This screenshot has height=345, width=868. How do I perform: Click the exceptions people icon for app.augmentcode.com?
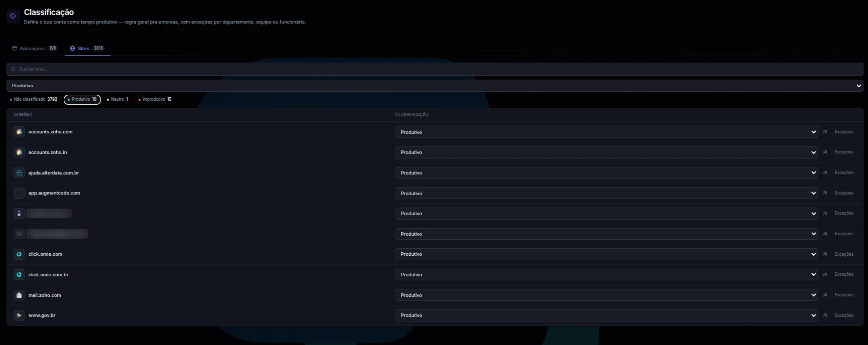(x=825, y=193)
